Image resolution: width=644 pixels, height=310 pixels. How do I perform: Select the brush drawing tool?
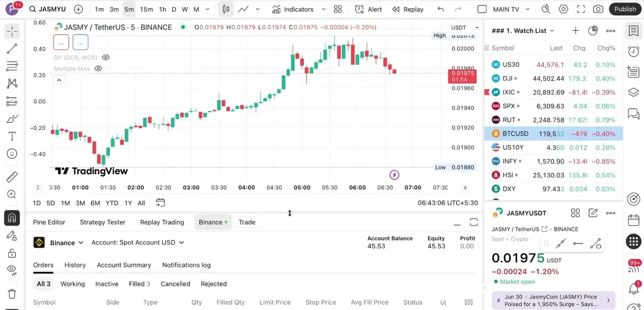[x=12, y=119]
